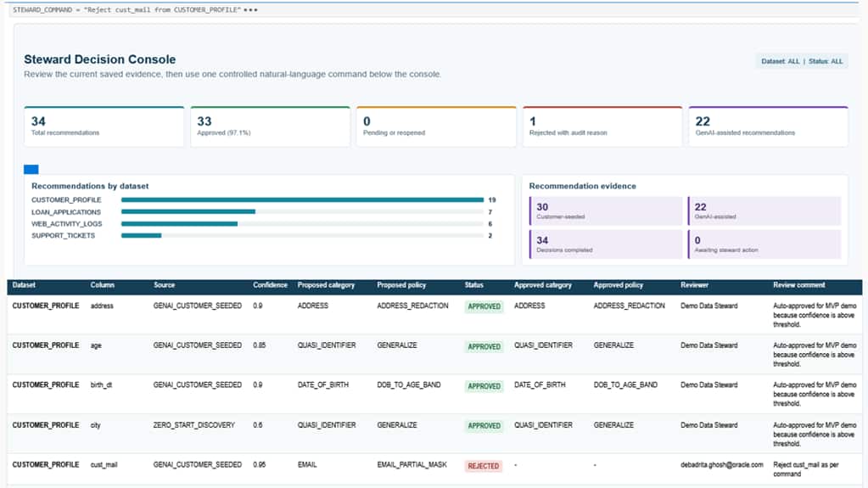The width and height of the screenshot is (868, 488).
Task: Expand the ellipsis after the STEWARD_COMMAND line
Action: coord(251,10)
